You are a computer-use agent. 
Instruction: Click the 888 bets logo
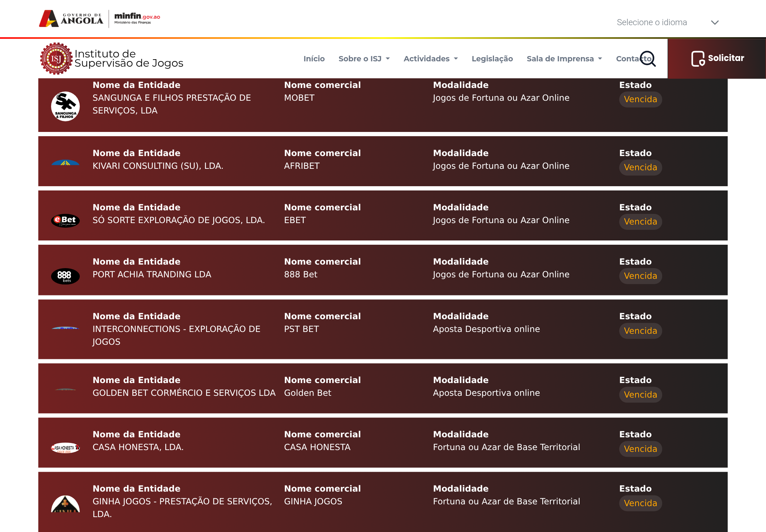point(65,276)
